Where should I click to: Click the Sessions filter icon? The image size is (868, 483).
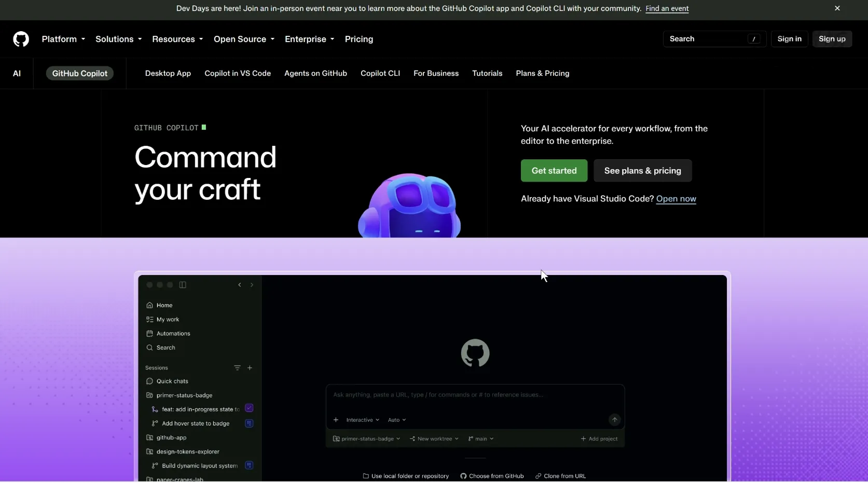pyautogui.click(x=237, y=368)
